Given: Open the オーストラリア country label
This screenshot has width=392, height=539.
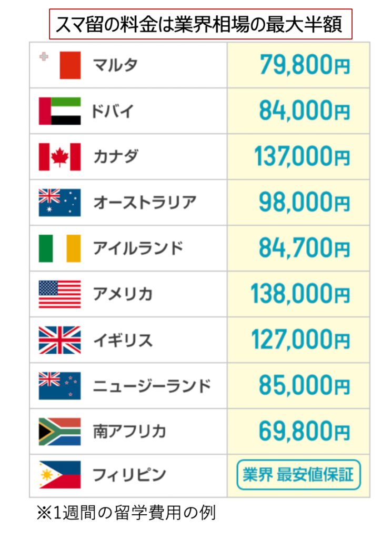Looking at the screenshot, I should (x=145, y=203).
